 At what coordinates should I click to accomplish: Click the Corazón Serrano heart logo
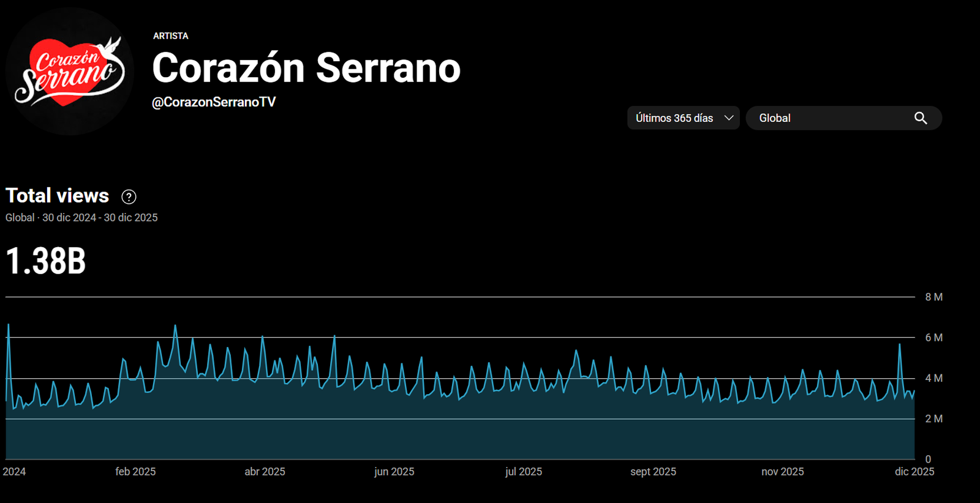(69, 72)
